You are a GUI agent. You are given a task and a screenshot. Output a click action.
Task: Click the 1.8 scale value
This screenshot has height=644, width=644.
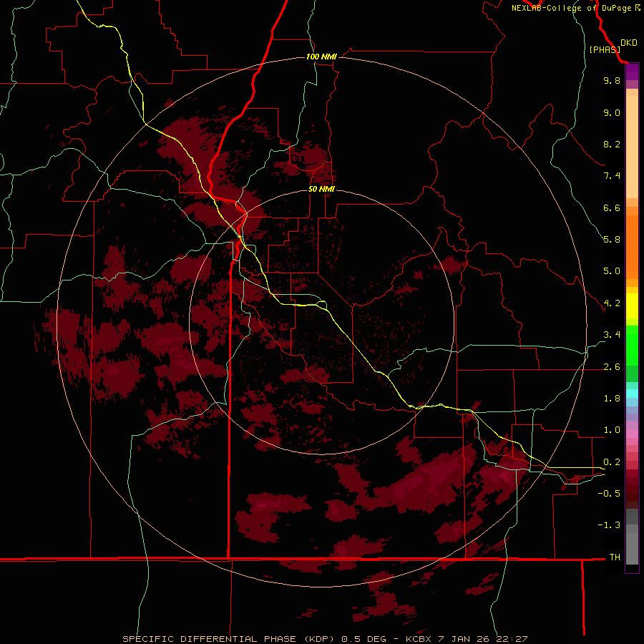pos(612,399)
